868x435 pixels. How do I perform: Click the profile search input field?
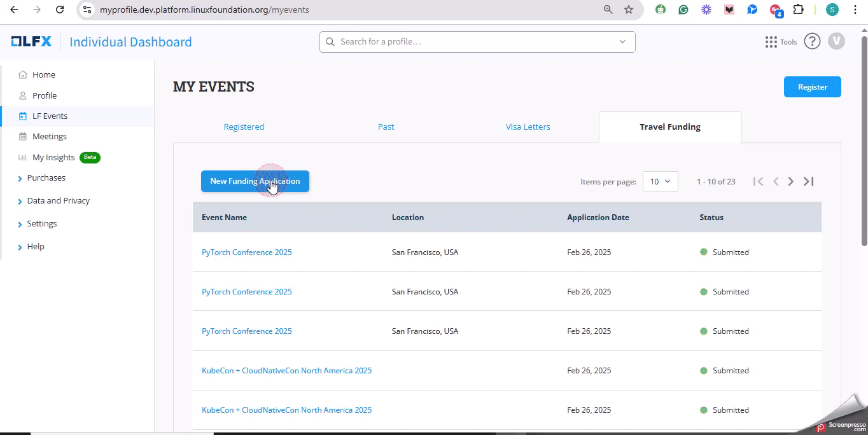coord(471,42)
